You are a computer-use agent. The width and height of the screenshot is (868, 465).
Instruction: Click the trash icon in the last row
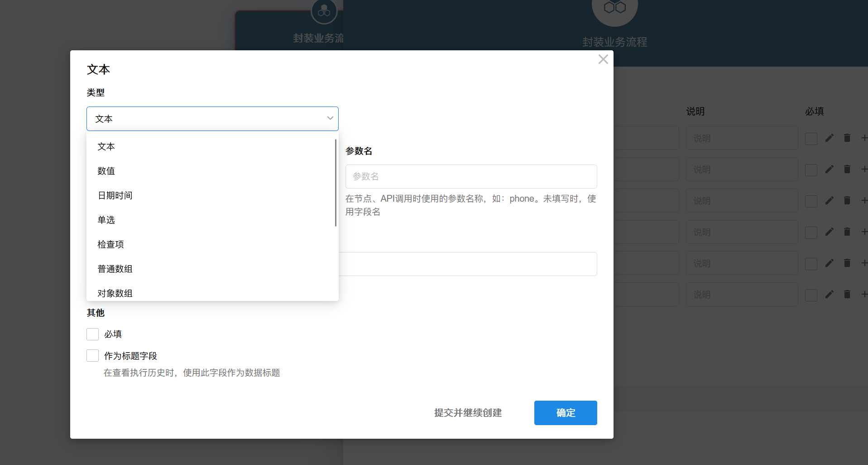(x=847, y=294)
